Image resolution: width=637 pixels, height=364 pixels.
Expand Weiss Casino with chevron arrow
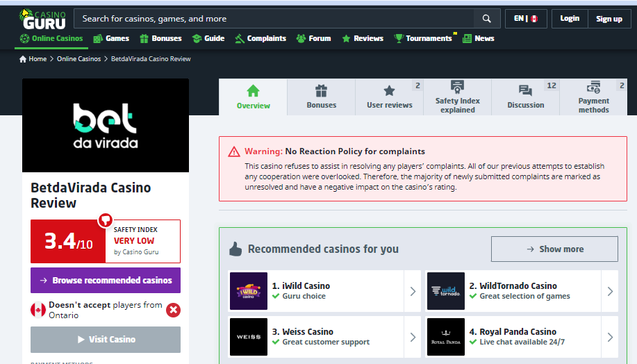click(x=413, y=337)
